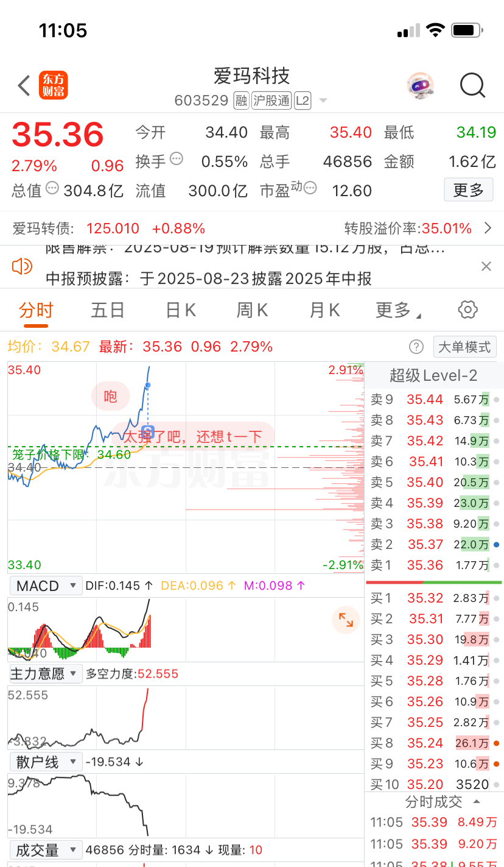This screenshot has width=504, height=867.
Task: Select 买10 price 35.20 row
Action: tap(435, 784)
